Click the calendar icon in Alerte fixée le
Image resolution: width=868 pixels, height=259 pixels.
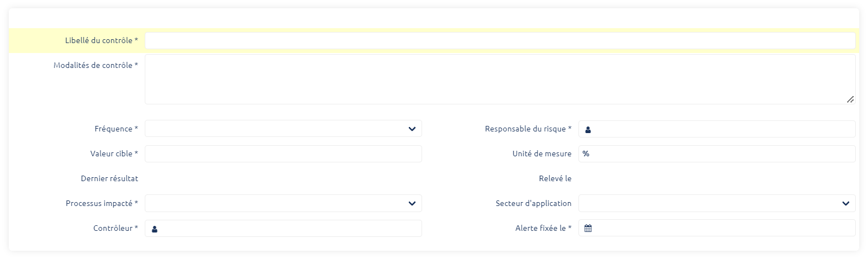(588, 228)
